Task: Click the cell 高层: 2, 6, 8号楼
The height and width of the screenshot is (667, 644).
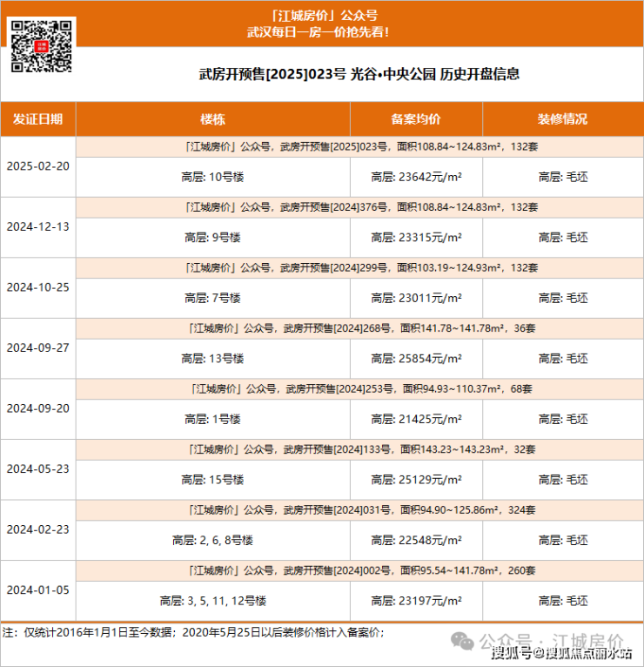Action: (x=213, y=540)
